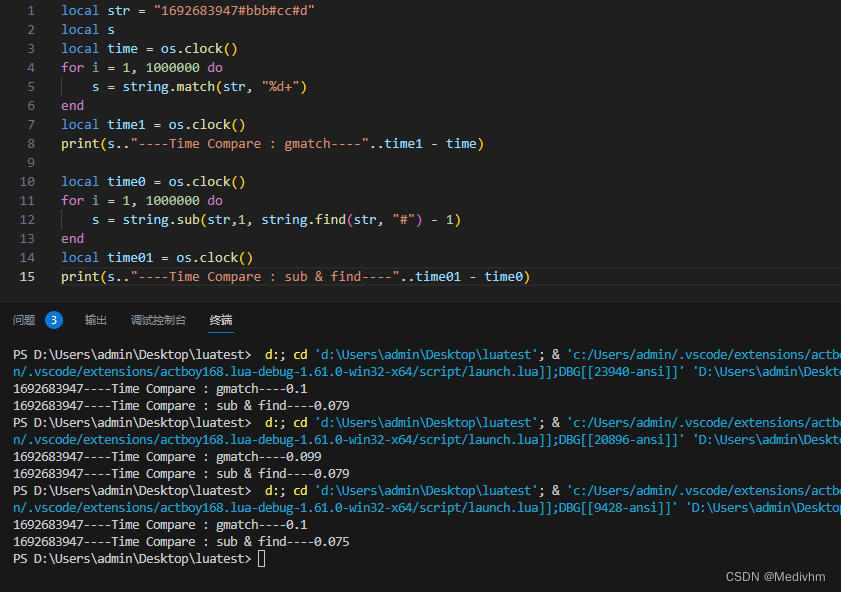Click 'end' keyword on line 13
The width and height of the screenshot is (841, 592).
[x=72, y=239]
